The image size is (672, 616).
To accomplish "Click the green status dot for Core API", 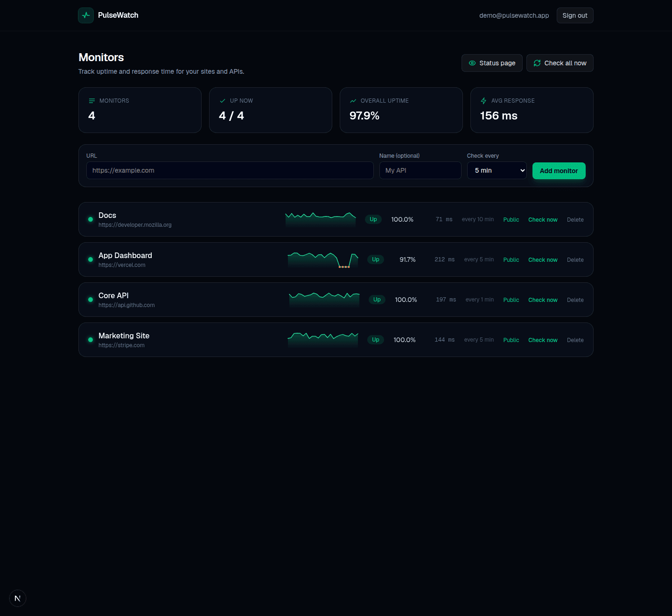I will [91, 300].
